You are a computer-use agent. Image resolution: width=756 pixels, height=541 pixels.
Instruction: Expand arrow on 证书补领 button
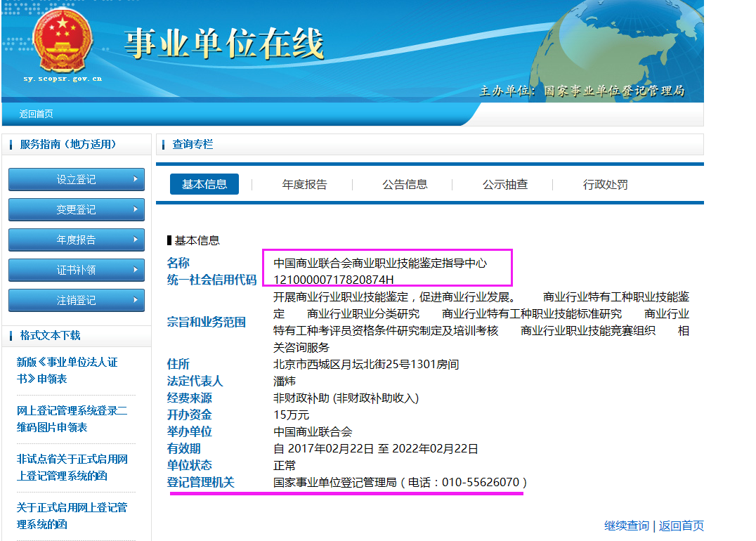pos(136,270)
